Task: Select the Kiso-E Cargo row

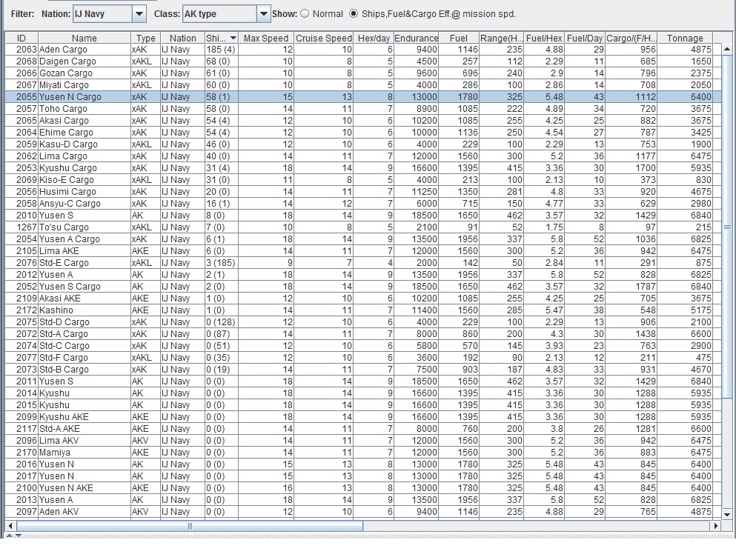Action: pos(363,180)
